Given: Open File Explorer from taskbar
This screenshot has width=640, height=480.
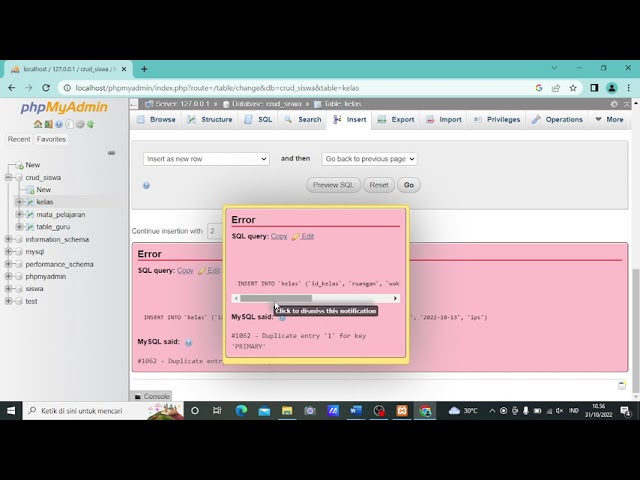Looking at the screenshot, I should [287, 411].
